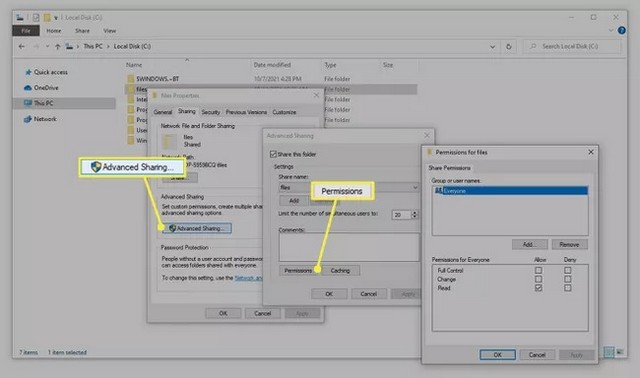Click Cancel in files Properties dialog
640x378 pixels.
tap(262, 314)
